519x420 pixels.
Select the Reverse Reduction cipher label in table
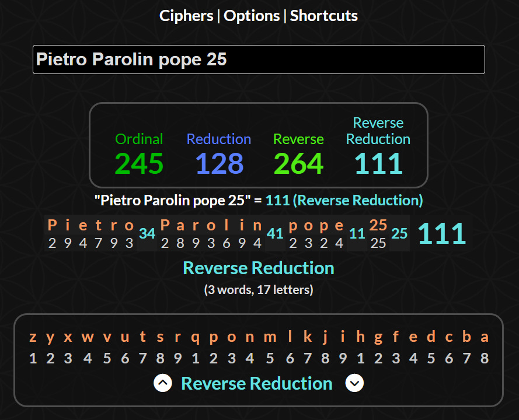click(x=378, y=131)
